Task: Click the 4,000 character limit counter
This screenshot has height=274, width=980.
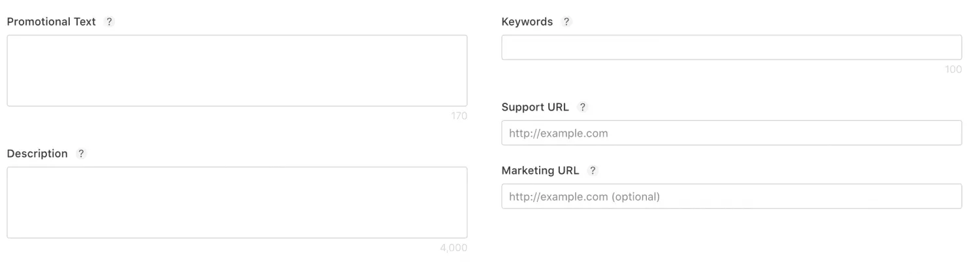Action: click(453, 248)
